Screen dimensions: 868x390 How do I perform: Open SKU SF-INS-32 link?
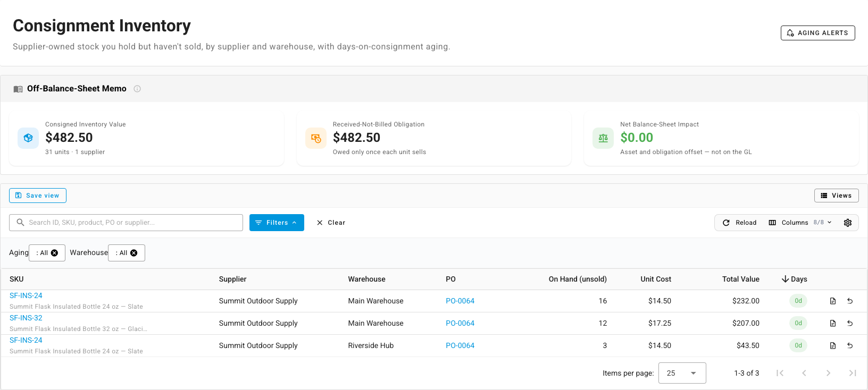click(x=26, y=318)
